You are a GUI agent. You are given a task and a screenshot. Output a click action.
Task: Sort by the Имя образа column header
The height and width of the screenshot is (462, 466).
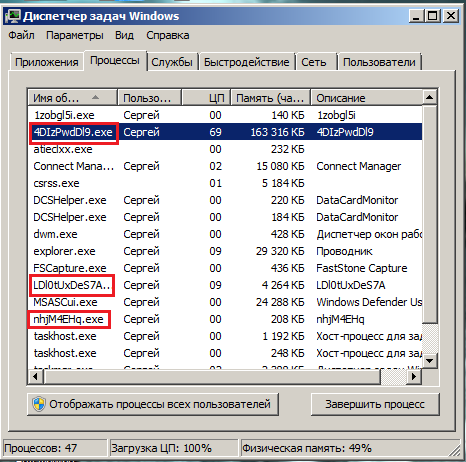pos(73,98)
